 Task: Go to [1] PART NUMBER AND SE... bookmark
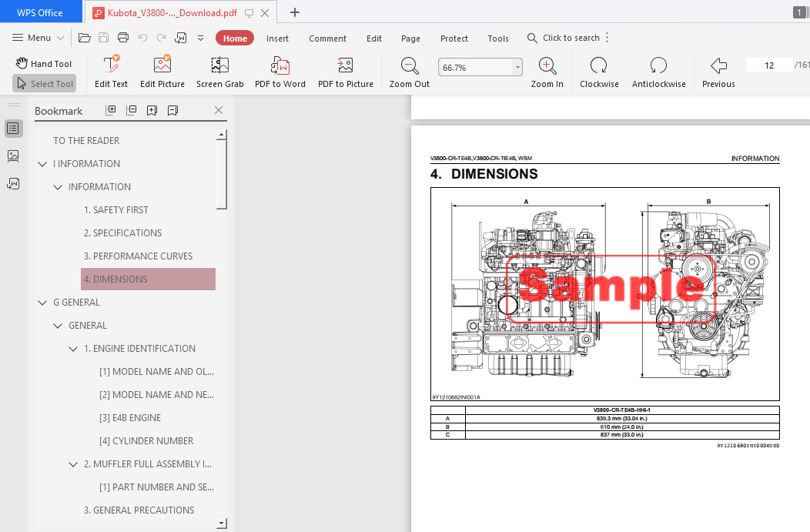[156, 487]
